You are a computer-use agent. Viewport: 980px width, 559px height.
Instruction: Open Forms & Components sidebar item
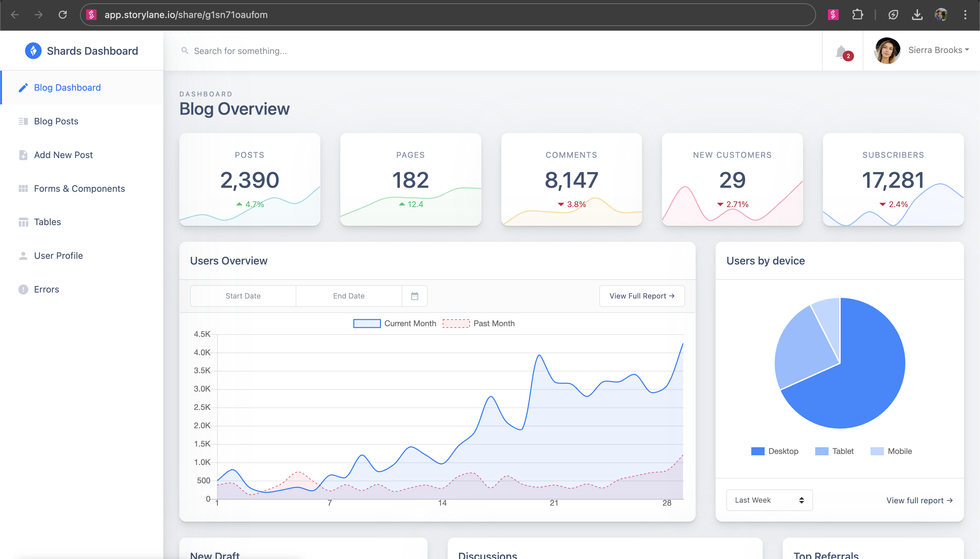[79, 188]
